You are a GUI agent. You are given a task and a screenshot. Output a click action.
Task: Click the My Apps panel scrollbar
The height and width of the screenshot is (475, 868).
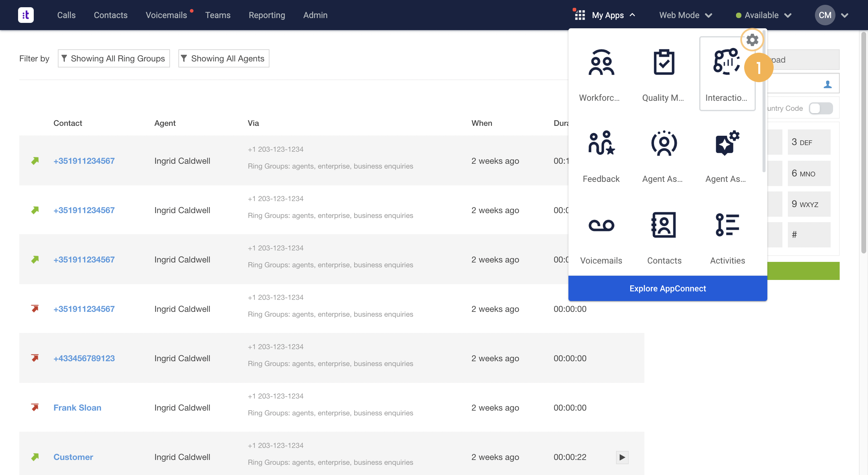pos(763,101)
